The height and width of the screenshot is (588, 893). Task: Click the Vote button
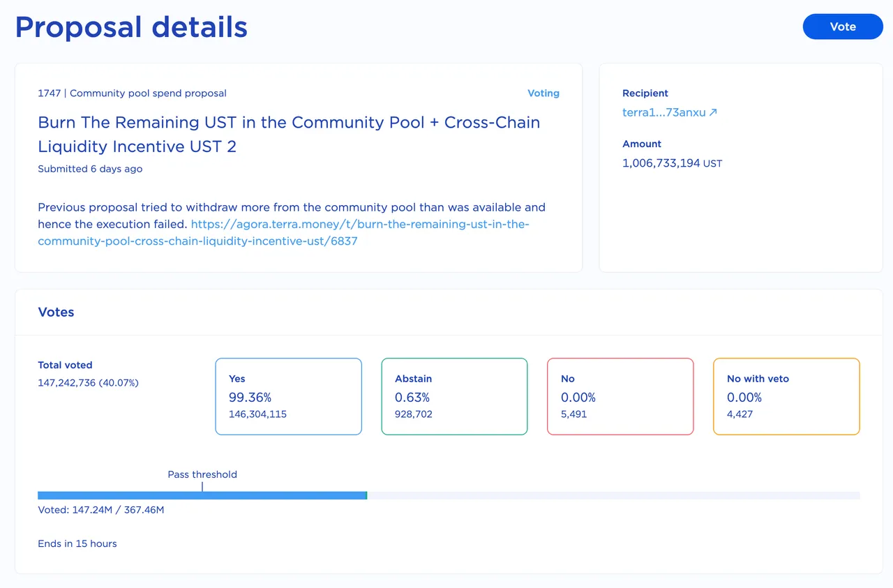pyautogui.click(x=843, y=27)
